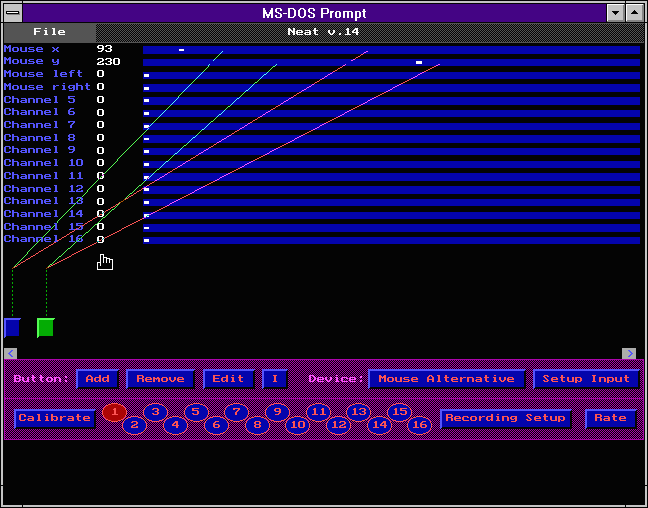Minimize the MS-DOS Prompt window
The height and width of the screenshot is (508, 648).
tap(615, 13)
